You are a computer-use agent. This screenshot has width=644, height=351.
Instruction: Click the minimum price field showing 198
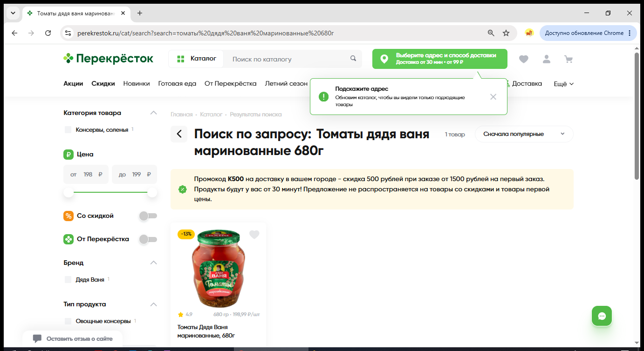[x=86, y=175]
